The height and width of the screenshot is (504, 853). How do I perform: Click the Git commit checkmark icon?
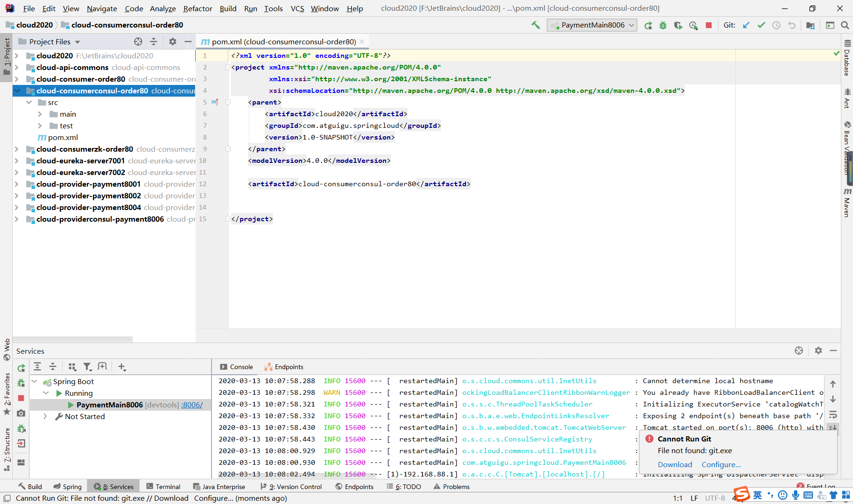[761, 25]
